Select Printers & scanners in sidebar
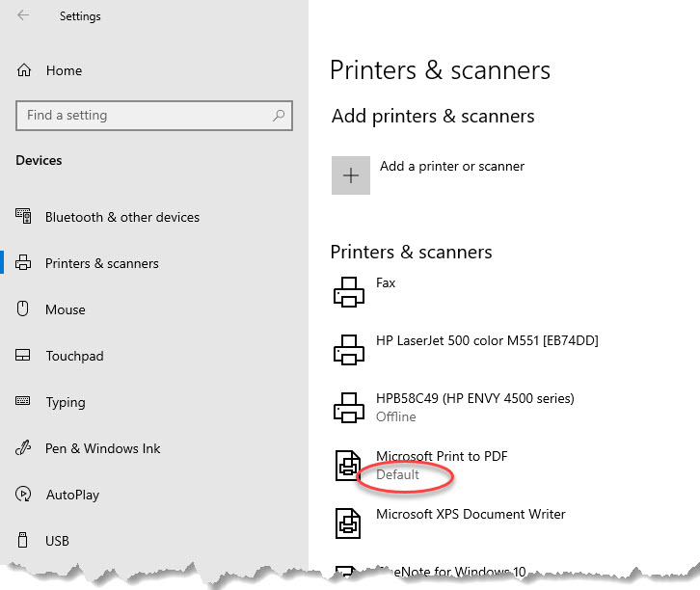Viewport: 700px width, 590px height. click(102, 263)
